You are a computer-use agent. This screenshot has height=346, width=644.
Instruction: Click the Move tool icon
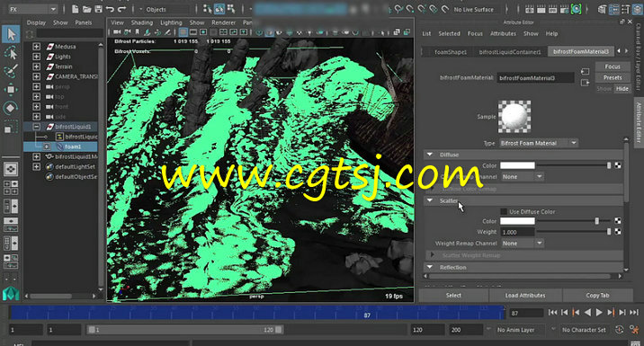coord(11,89)
